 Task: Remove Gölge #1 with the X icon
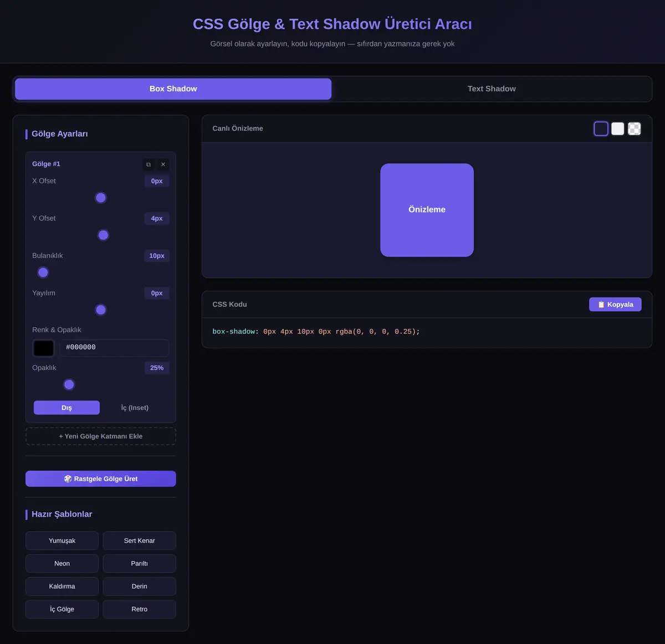[x=163, y=164]
